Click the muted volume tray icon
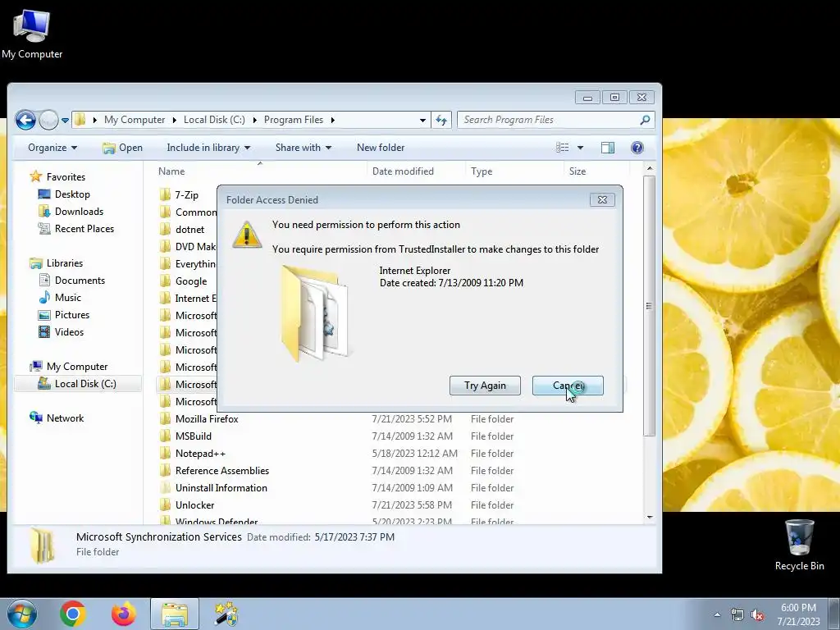 pyautogui.click(x=757, y=615)
